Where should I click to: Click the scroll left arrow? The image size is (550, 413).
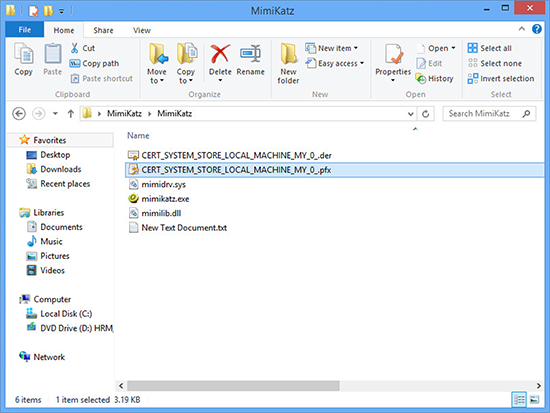[121, 386]
